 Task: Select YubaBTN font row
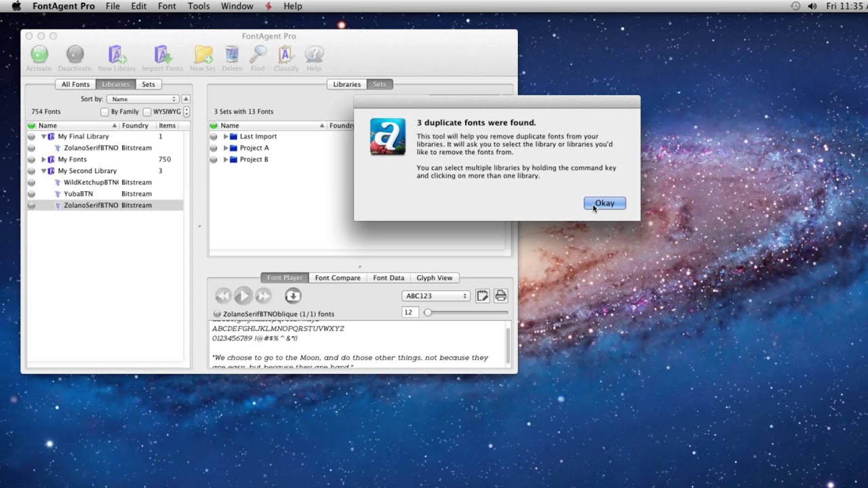click(105, 194)
